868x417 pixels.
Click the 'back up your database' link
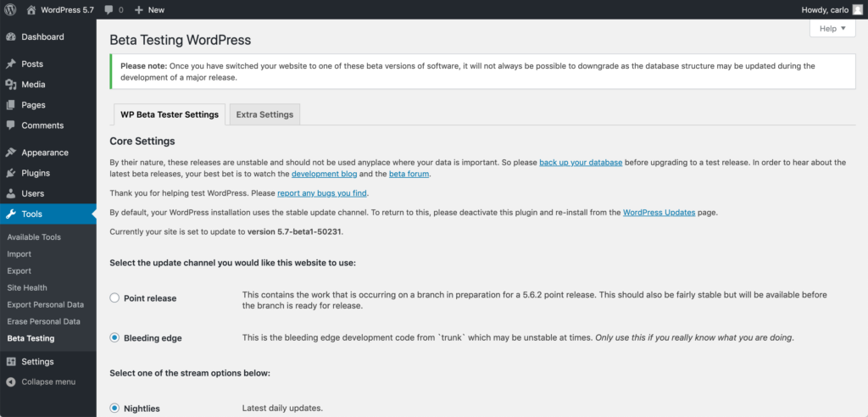581,163
